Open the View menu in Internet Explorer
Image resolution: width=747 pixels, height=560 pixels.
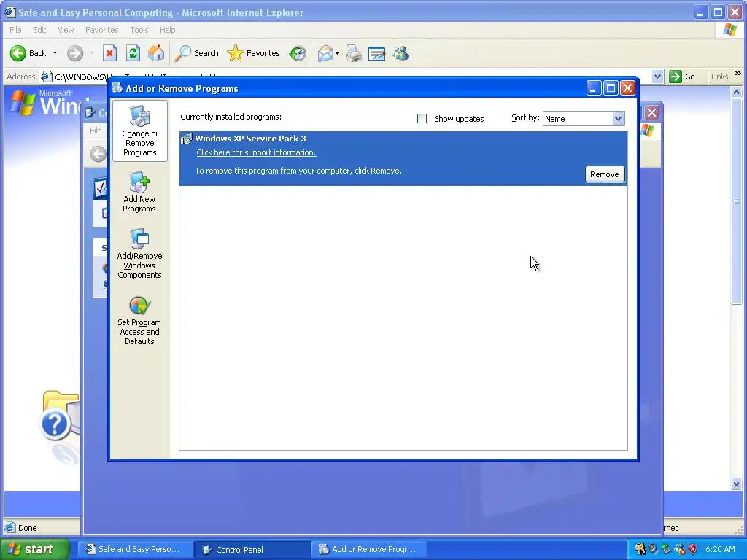pyautogui.click(x=66, y=30)
